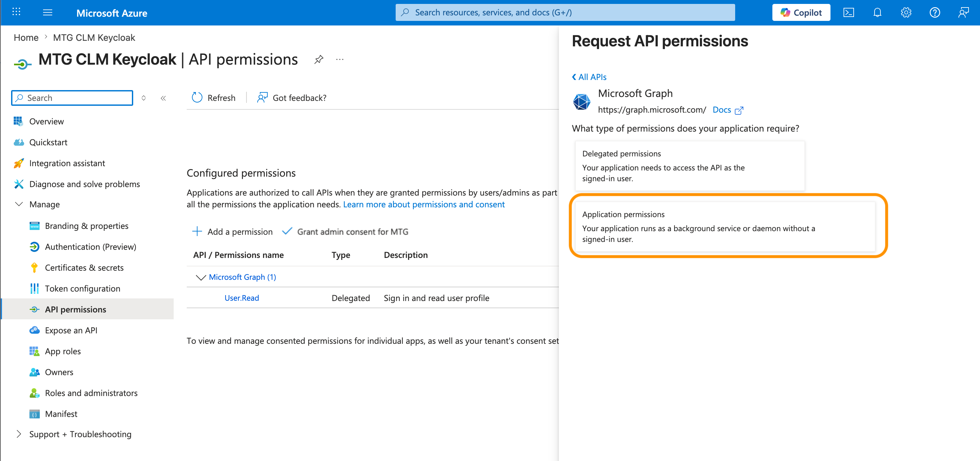The height and width of the screenshot is (461, 980).
Task: Open Diagnose and solve problems
Action: pos(85,184)
